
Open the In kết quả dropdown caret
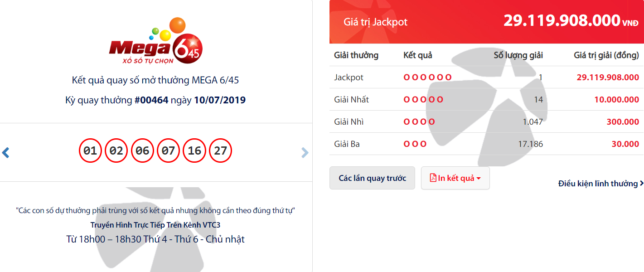point(479,178)
